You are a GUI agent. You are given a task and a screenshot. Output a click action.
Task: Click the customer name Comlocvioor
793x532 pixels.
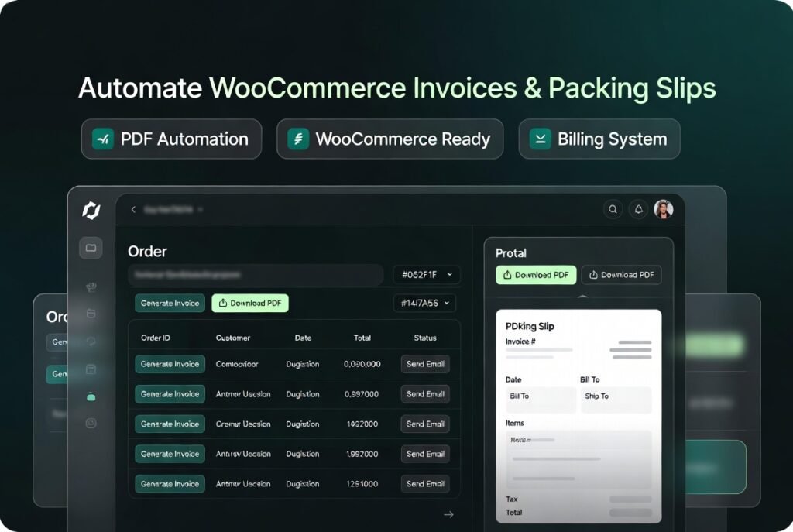click(x=237, y=364)
